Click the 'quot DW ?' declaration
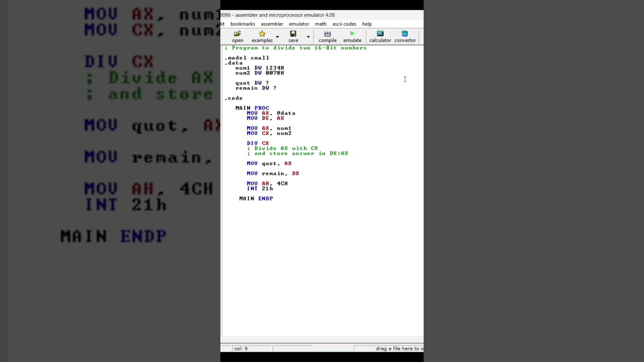This screenshot has height=362, width=644. click(252, 83)
